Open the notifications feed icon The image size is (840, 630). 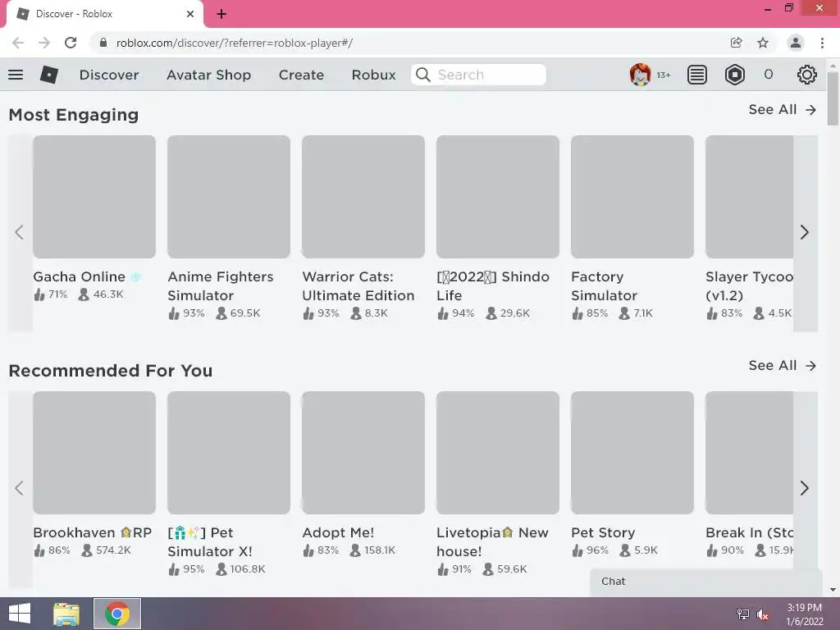[x=697, y=75]
